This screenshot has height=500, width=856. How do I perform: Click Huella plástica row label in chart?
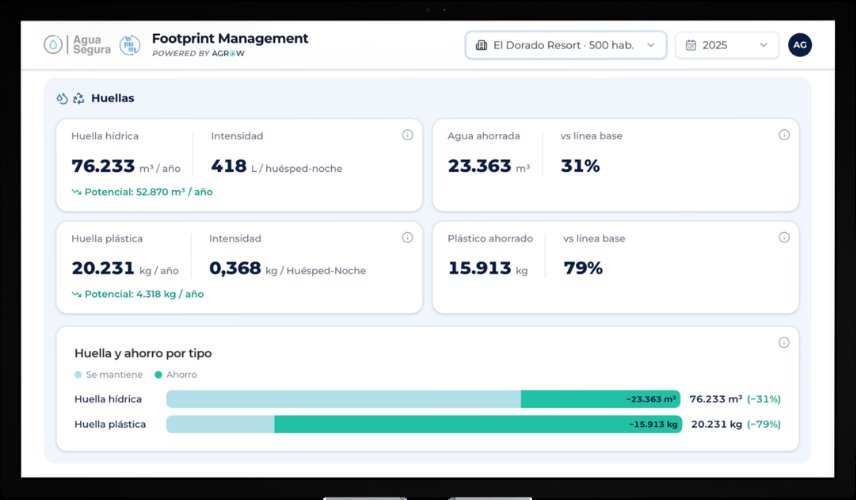[x=110, y=424]
